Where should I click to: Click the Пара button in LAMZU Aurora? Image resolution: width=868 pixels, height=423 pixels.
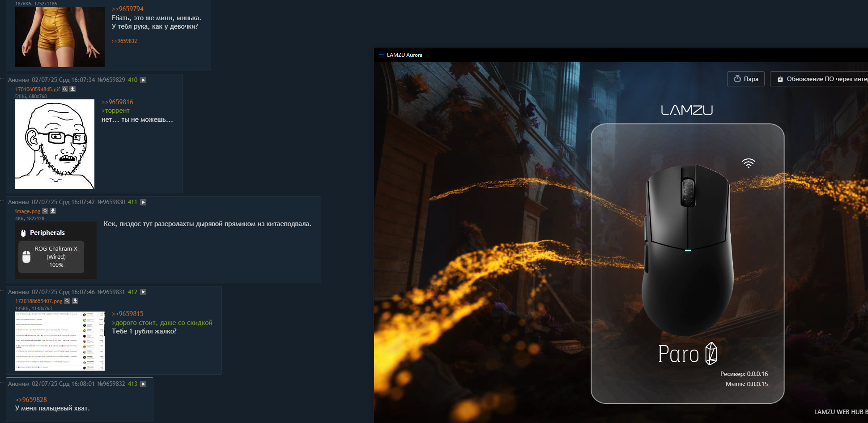746,79
